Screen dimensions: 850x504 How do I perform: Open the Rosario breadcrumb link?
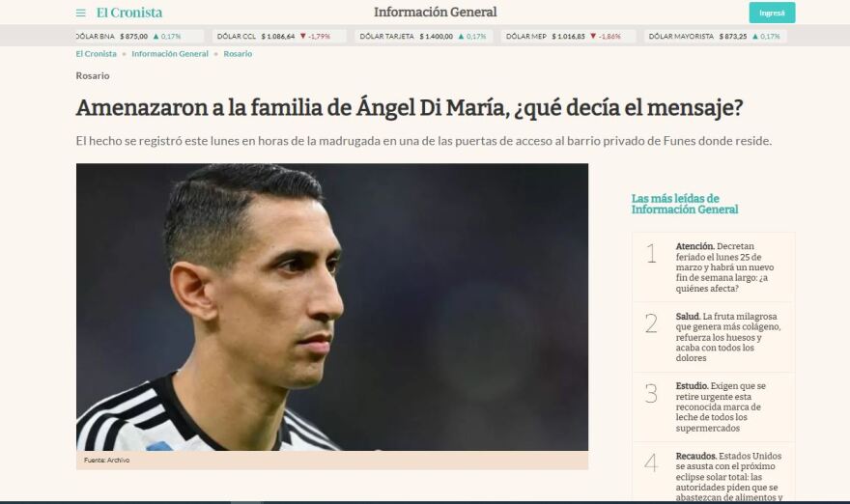pos(238,54)
